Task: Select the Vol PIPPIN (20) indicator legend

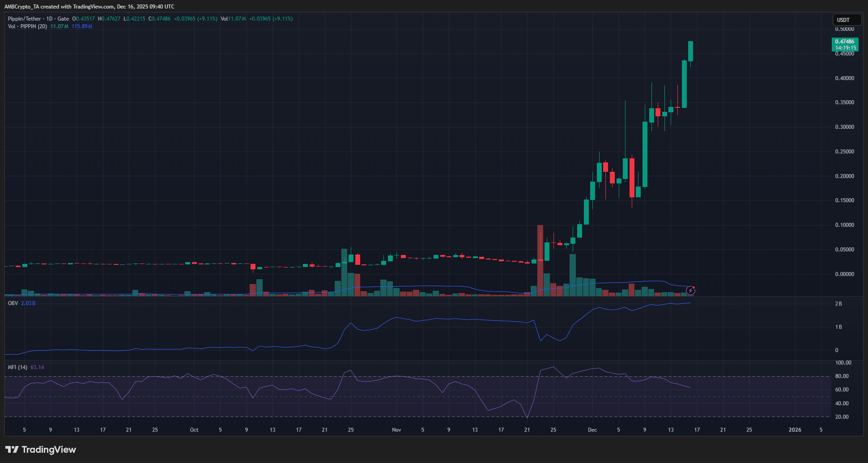Action: tap(27, 26)
